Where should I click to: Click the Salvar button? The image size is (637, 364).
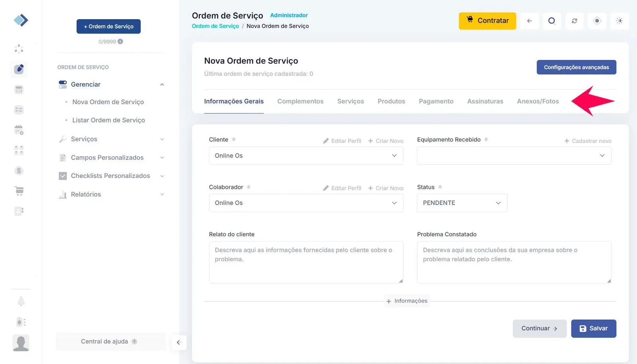pyautogui.click(x=593, y=329)
